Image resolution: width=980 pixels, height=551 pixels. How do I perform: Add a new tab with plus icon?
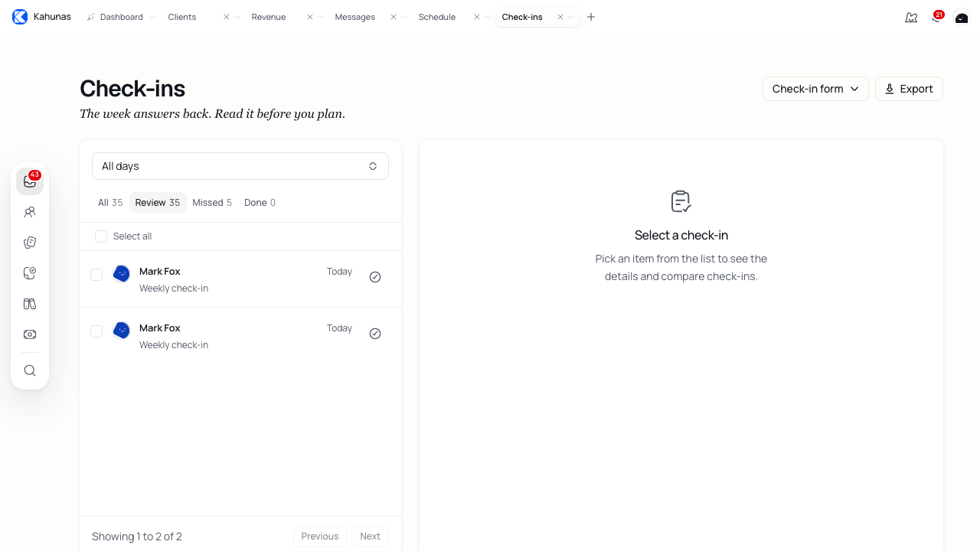pos(591,17)
